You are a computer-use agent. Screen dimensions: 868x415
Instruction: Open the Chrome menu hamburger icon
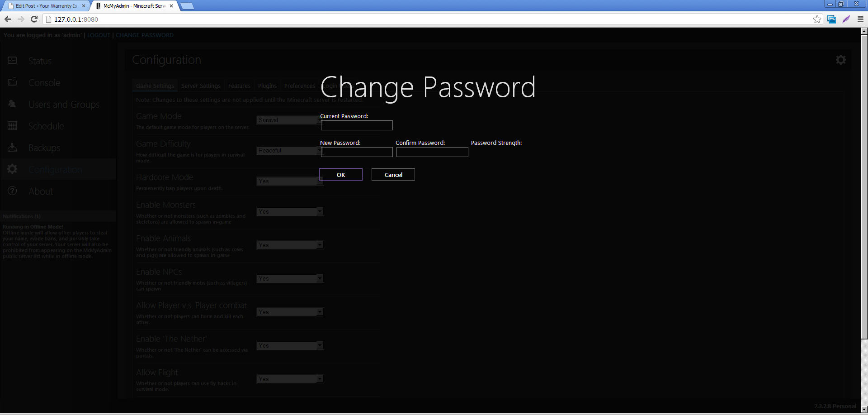(x=860, y=19)
